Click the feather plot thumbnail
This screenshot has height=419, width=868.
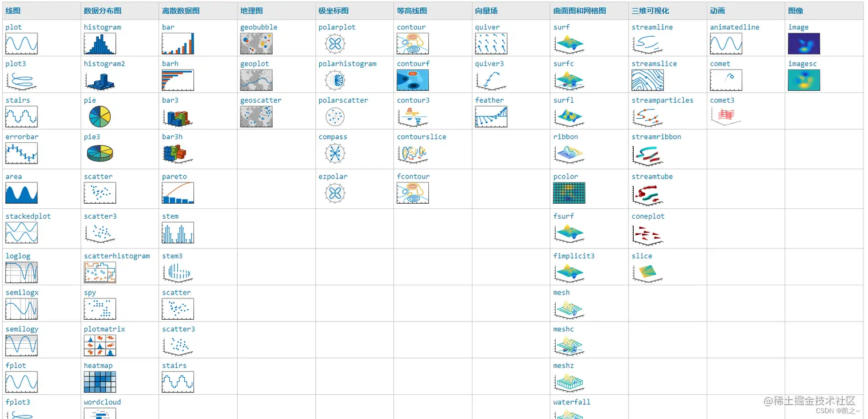coord(491,117)
